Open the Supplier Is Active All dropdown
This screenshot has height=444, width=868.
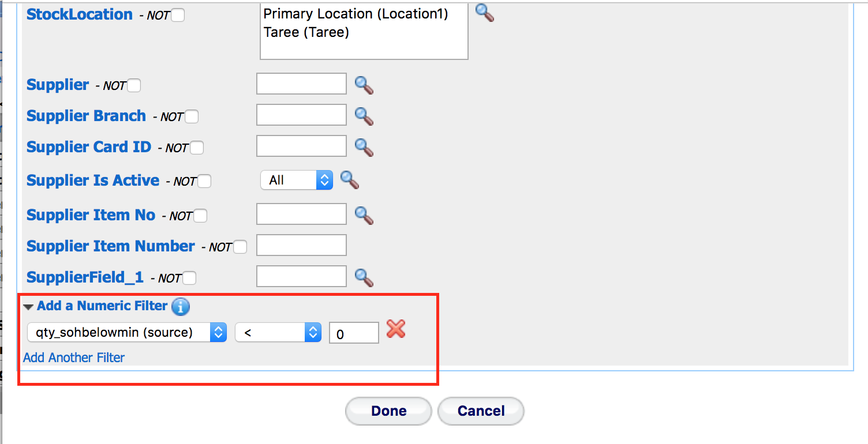click(297, 180)
